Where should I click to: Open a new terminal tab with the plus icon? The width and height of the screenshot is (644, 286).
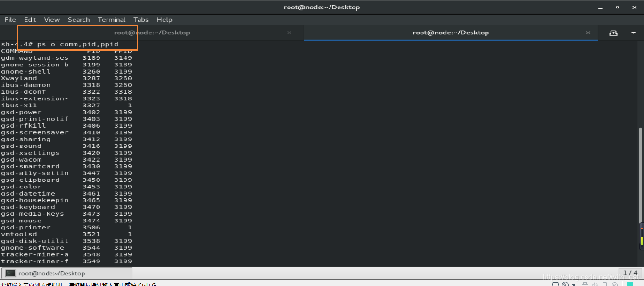click(x=613, y=33)
